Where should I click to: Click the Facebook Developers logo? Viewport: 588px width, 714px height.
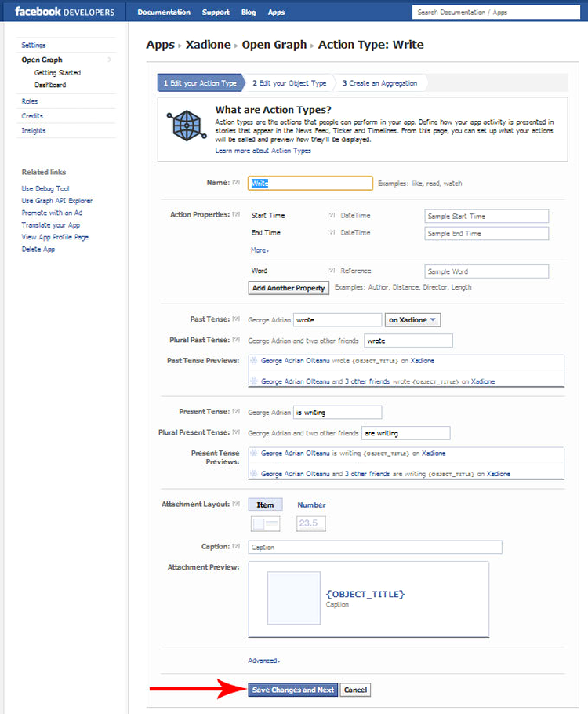64,12
